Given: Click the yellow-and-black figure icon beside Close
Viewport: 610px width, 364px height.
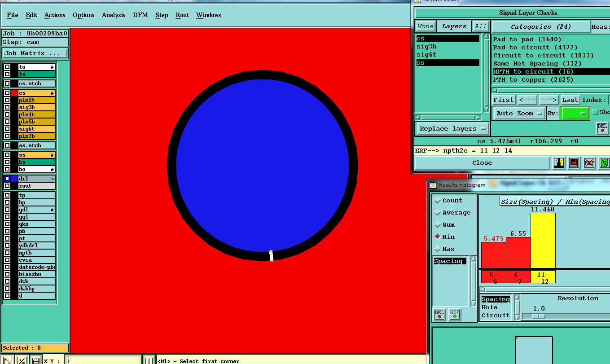Looking at the screenshot, I should (559, 163).
